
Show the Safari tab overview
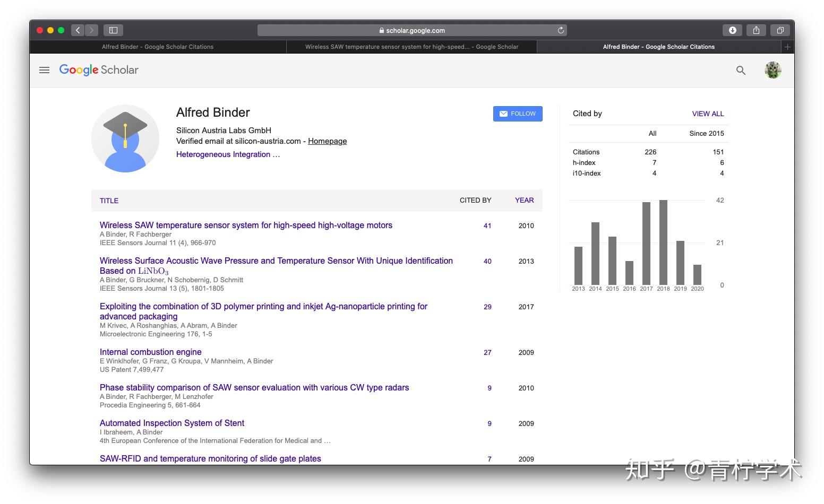tap(780, 30)
